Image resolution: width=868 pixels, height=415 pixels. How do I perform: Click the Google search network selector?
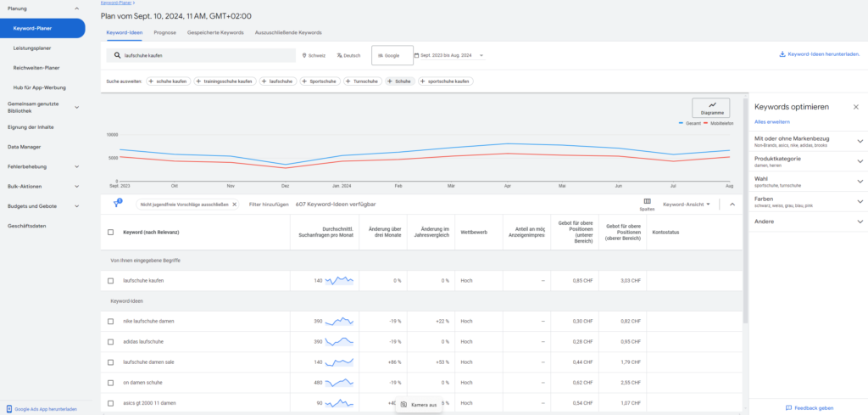(392, 55)
